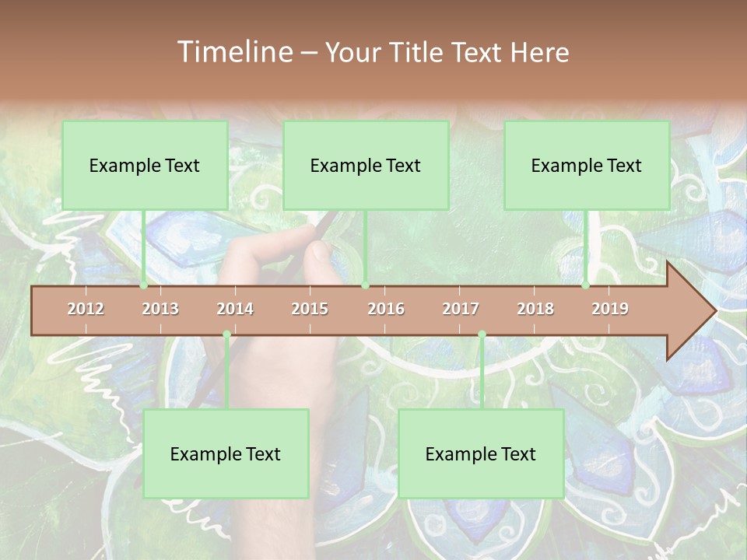Click the 2018 year label
747x560 pixels.
click(535, 309)
